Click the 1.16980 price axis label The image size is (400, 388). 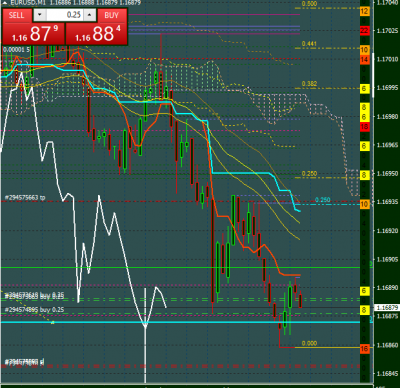[387, 116]
